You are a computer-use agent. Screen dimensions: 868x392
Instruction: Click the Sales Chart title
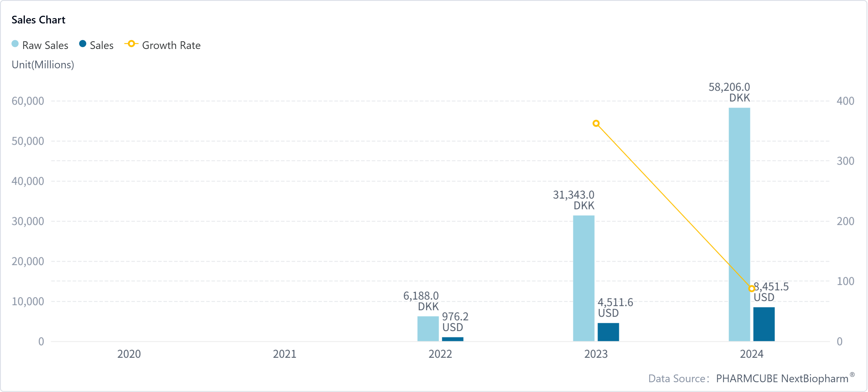pyautogui.click(x=38, y=20)
